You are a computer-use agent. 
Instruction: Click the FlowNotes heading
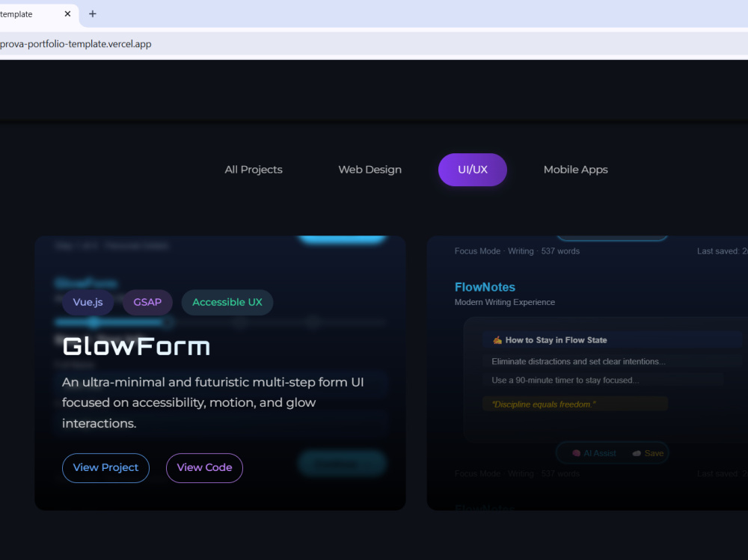click(485, 287)
